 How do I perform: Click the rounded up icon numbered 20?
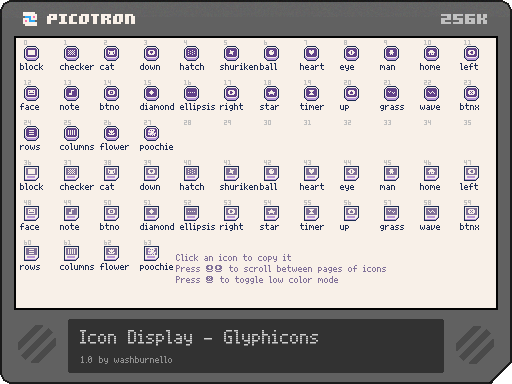[x=351, y=93]
